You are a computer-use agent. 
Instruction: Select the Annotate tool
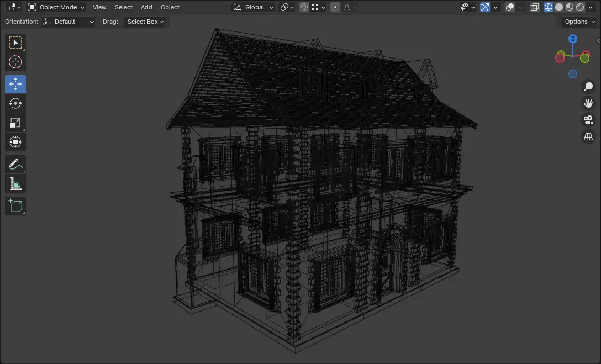coord(15,165)
